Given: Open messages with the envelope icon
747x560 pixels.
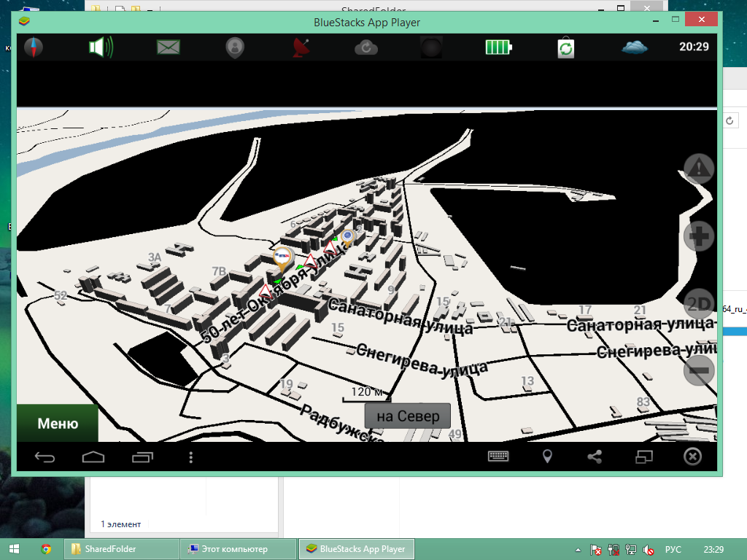Looking at the screenshot, I should point(169,47).
